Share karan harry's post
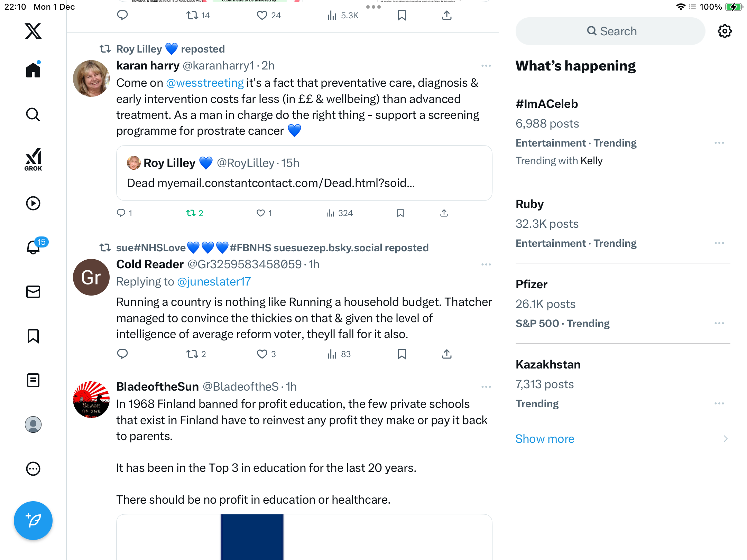The height and width of the screenshot is (560, 747). pos(444,213)
